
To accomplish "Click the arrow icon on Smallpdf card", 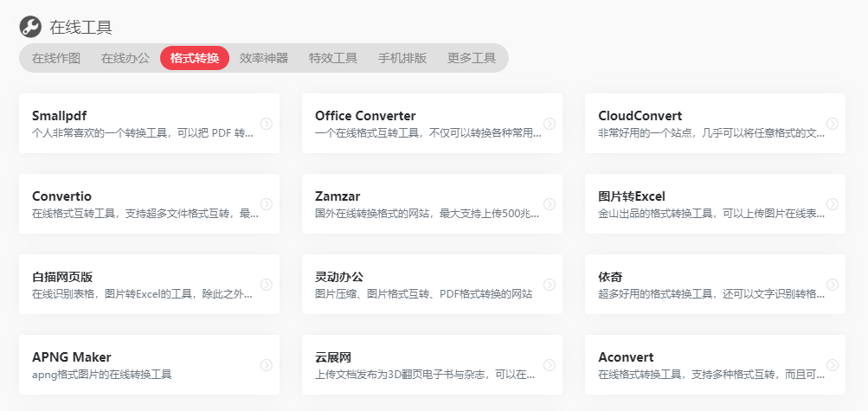I will pyautogui.click(x=267, y=124).
